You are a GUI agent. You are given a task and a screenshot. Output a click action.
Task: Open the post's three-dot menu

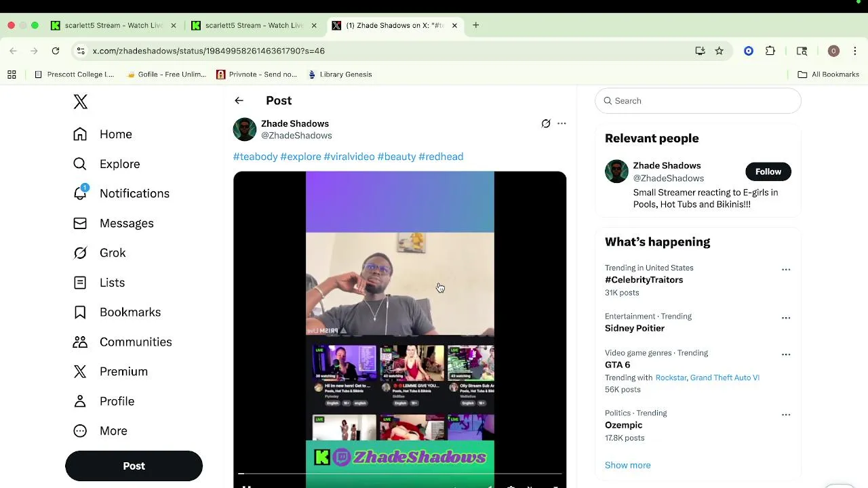point(561,123)
